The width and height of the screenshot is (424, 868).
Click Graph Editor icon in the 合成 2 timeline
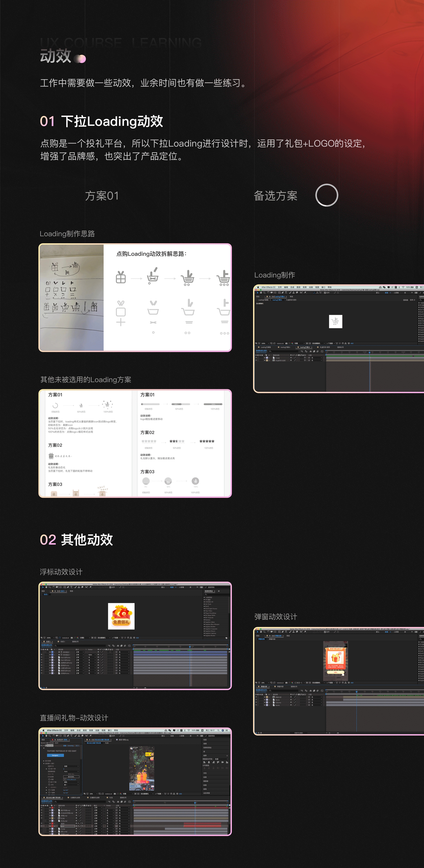pos(129,646)
